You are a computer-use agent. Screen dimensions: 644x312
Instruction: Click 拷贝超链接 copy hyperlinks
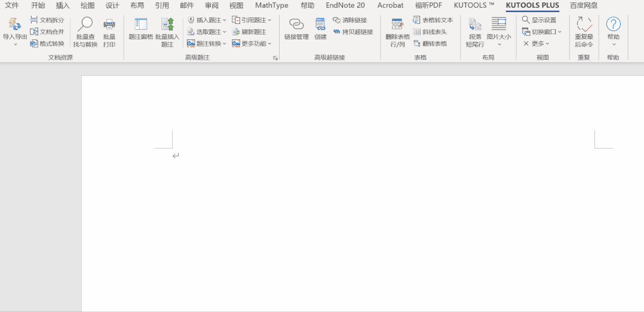coord(353,32)
